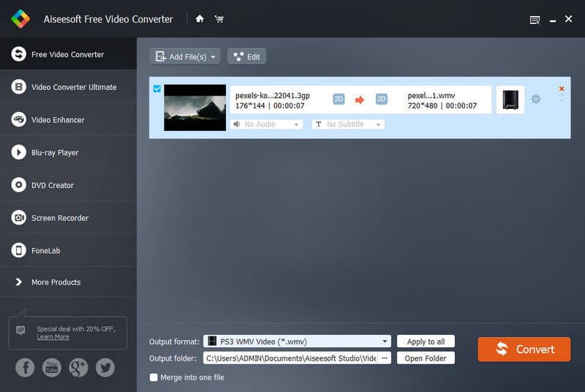Click the PS3 output profile icon
The width and height of the screenshot is (585, 392).
510,99
